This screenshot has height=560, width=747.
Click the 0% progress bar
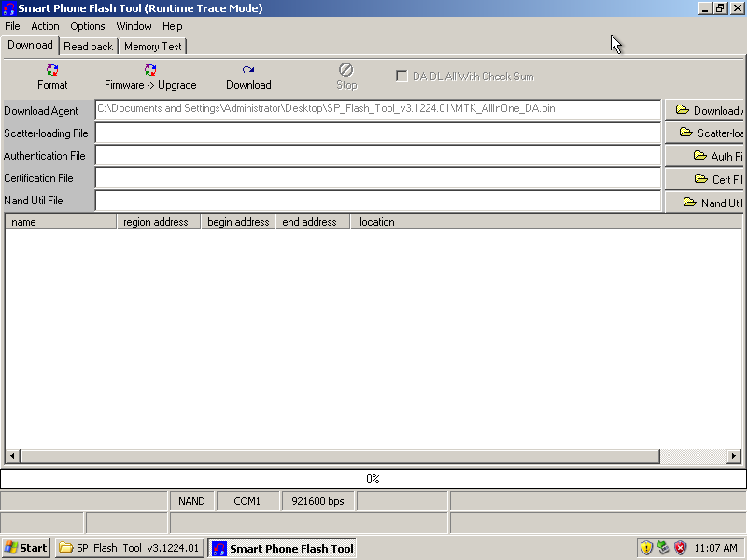click(x=373, y=479)
